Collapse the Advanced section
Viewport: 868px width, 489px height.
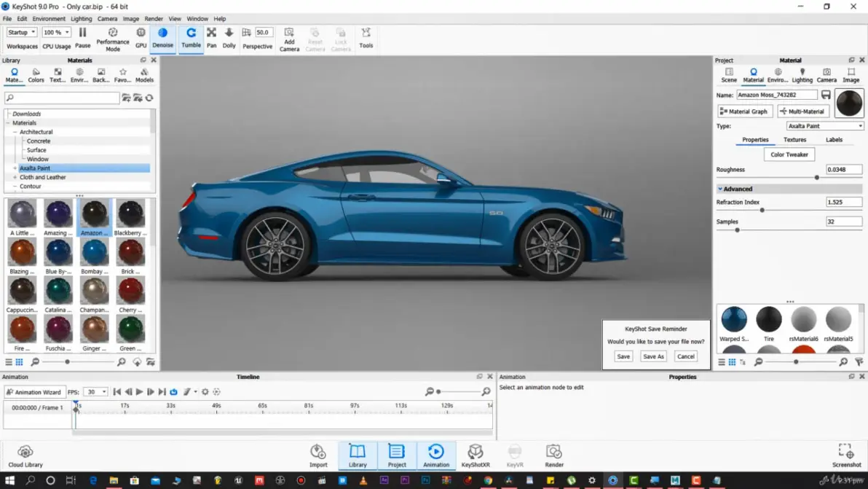point(720,189)
